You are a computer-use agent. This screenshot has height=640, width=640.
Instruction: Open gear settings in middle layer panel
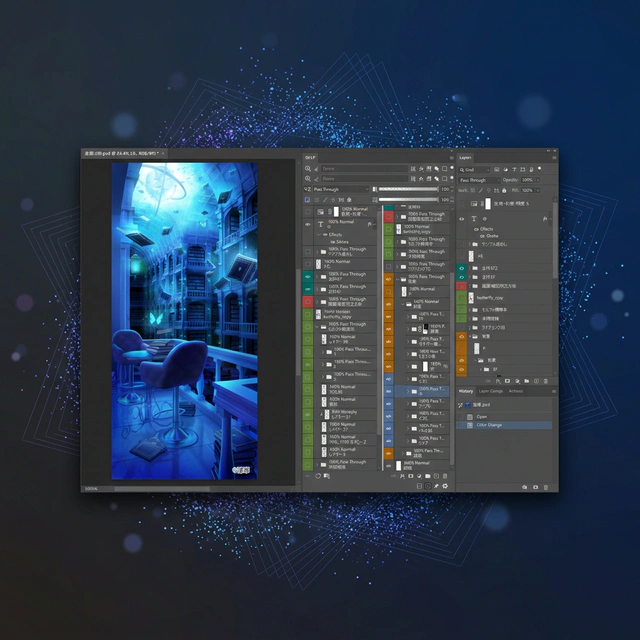[445, 486]
